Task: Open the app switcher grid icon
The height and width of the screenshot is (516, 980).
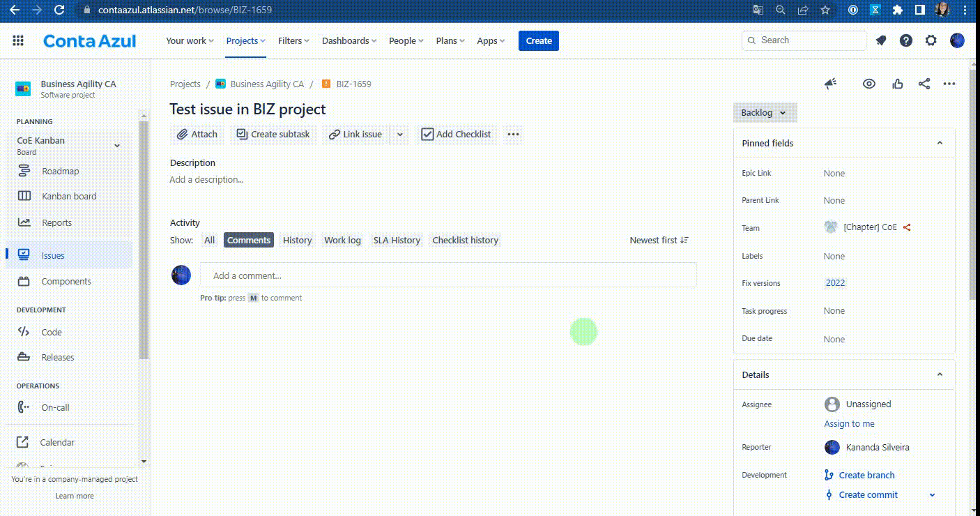Action: click(x=18, y=40)
